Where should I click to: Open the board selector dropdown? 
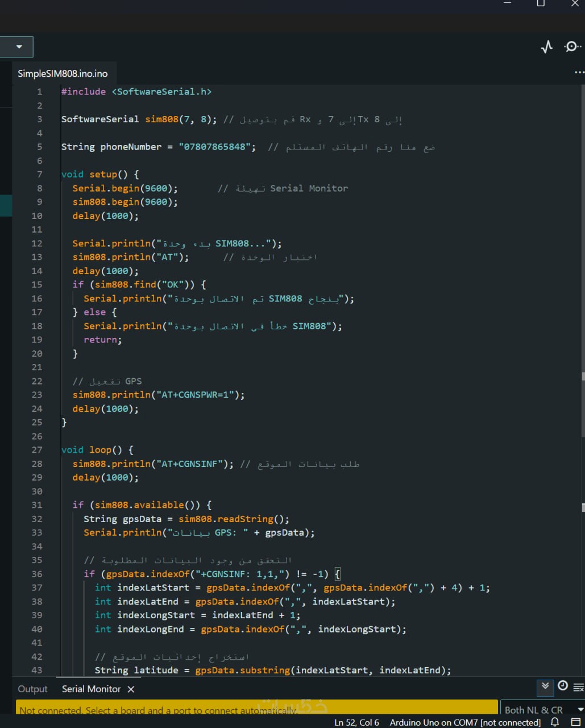click(x=16, y=47)
